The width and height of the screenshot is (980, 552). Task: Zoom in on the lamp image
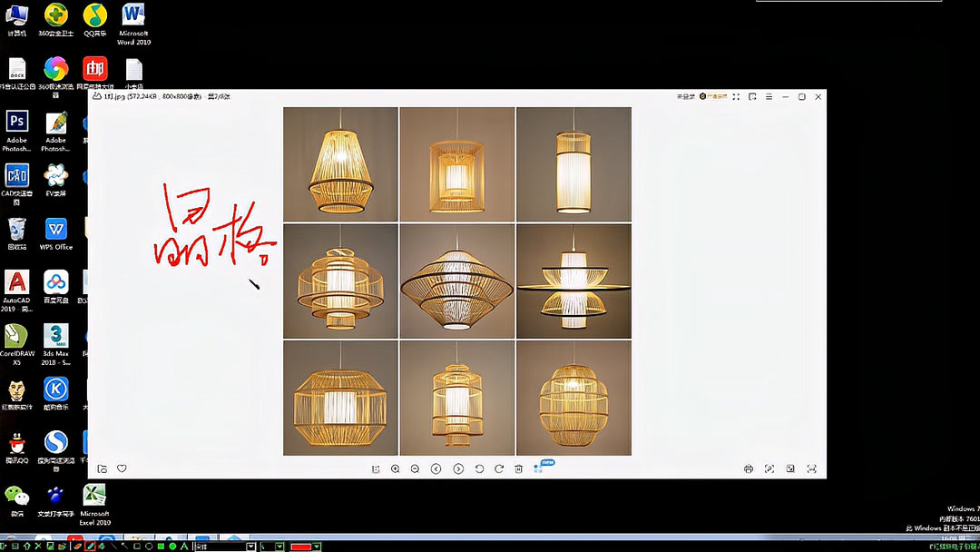(396, 468)
